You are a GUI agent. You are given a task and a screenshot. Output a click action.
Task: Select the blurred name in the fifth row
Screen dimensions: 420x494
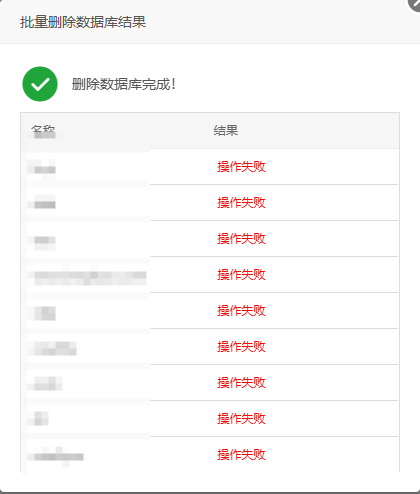(x=42, y=313)
